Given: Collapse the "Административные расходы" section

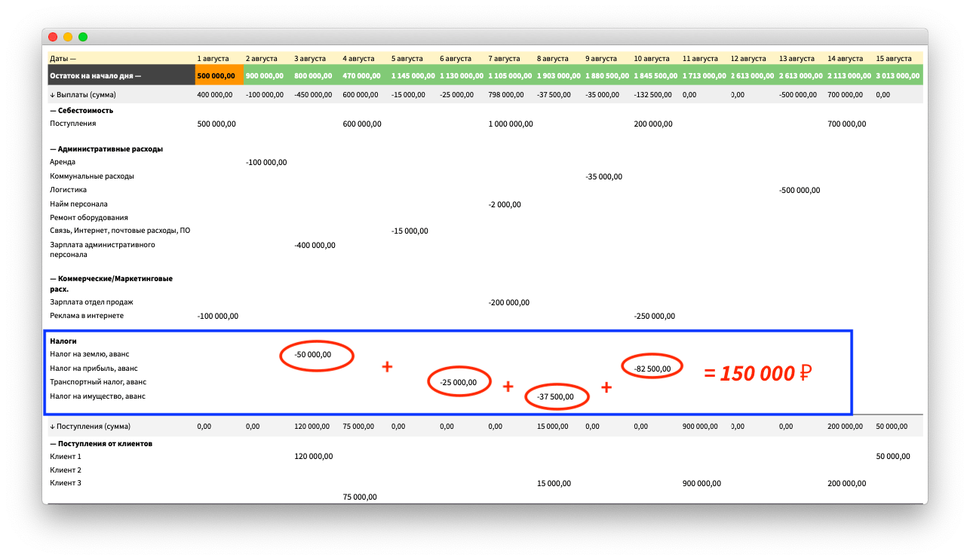Looking at the screenshot, I should [53, 148].
